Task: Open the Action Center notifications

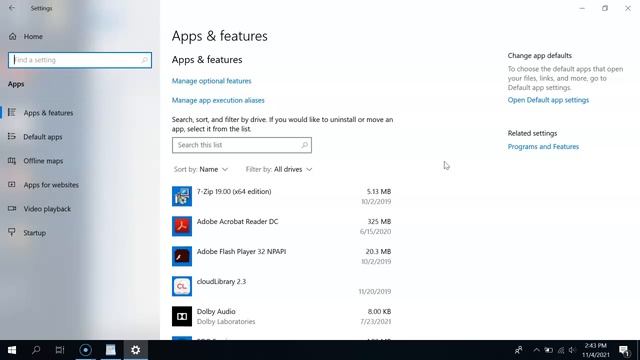Action: [x=624, y=350]
